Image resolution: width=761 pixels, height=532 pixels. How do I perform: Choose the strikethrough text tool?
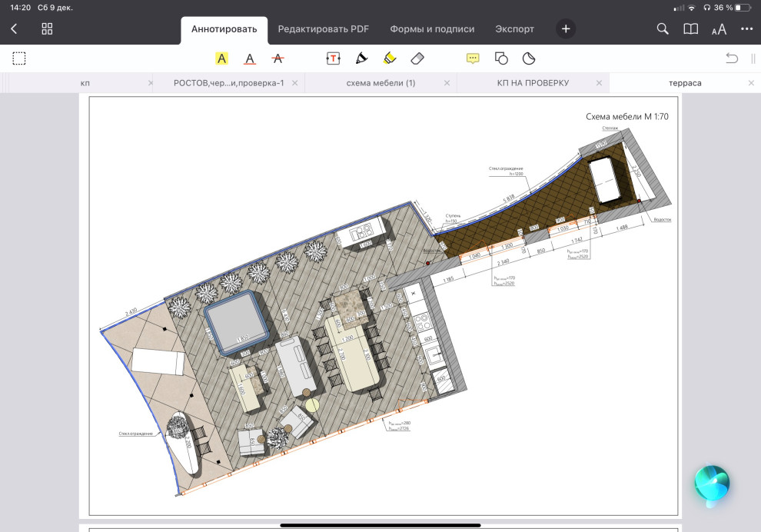[277, 58]
